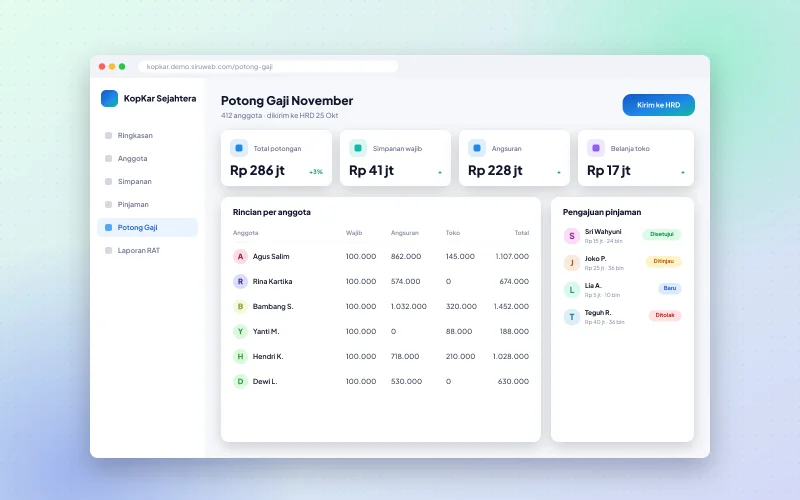The image size is (800, 500).
Task: Click Yanti M.'s toko value 88.000
Action: [x=459, y=332]
